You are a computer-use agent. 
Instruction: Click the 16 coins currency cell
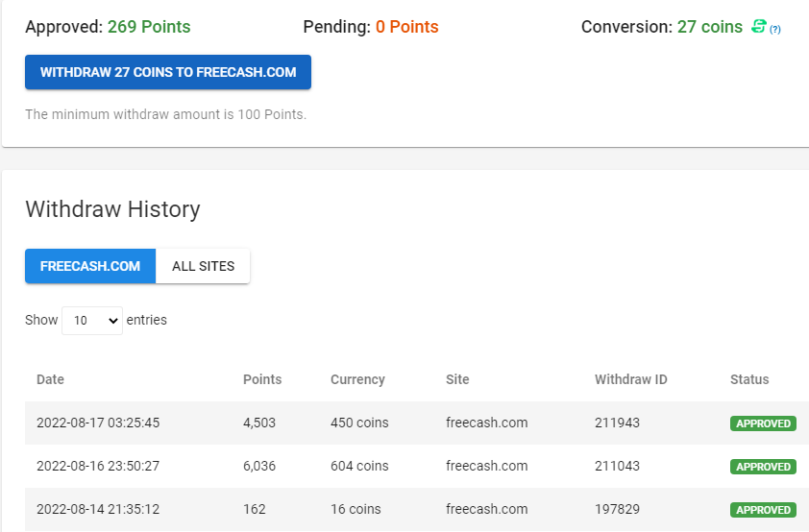point(355,509)
